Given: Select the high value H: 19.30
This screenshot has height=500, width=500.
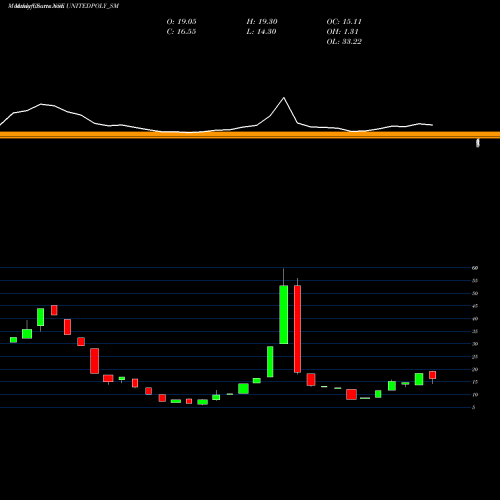Looking at the screenshot, I should (262, 22).
